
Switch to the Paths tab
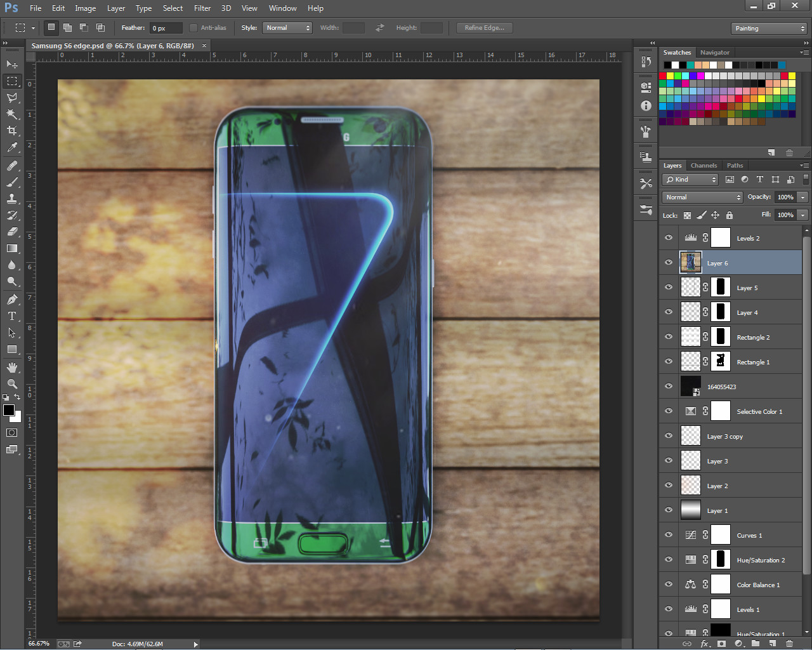point(735,166)
